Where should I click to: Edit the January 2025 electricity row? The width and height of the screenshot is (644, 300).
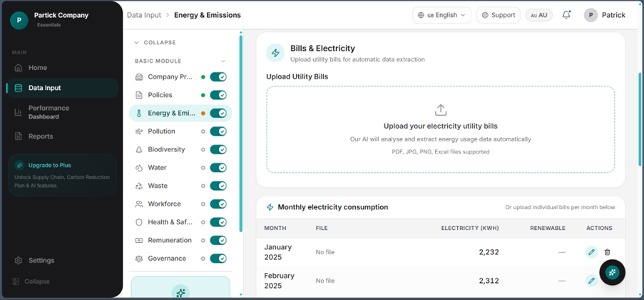pyautogui.click(x=591, y=252)
